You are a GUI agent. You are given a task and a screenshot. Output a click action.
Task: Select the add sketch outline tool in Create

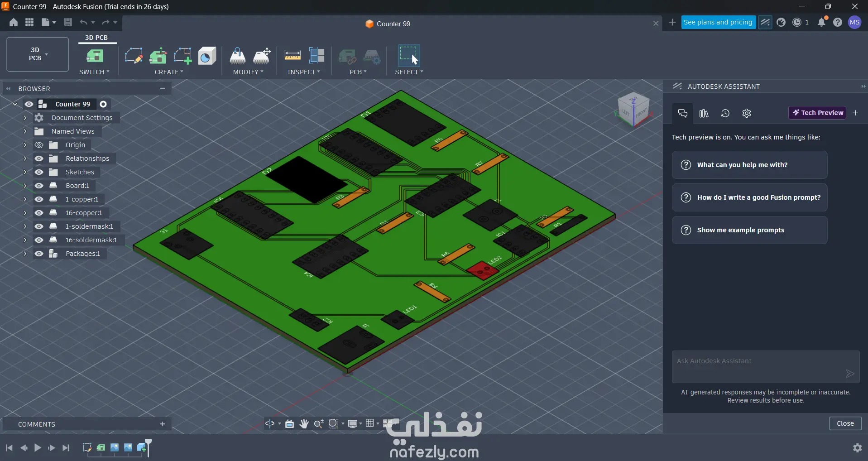(x=182, y=56)
